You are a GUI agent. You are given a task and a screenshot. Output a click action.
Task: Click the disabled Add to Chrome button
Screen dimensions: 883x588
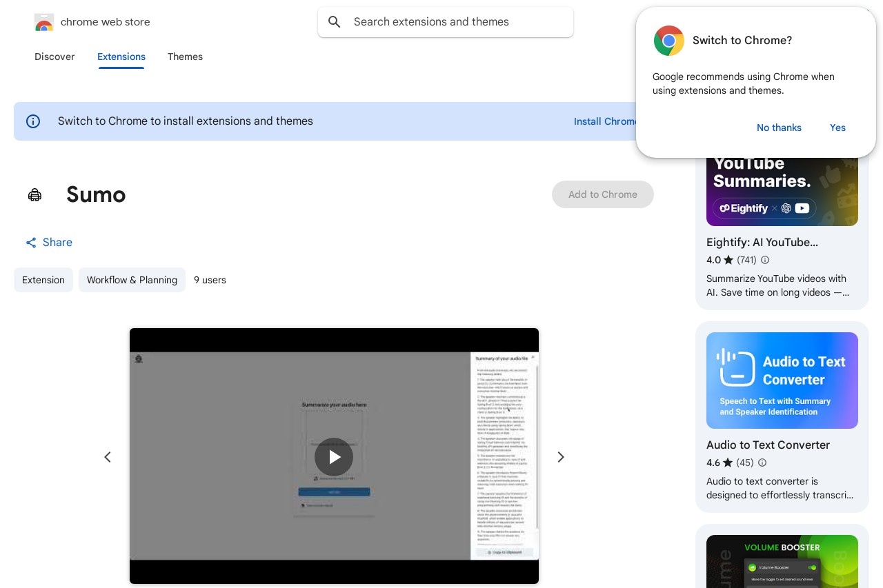tap(603, 194)
